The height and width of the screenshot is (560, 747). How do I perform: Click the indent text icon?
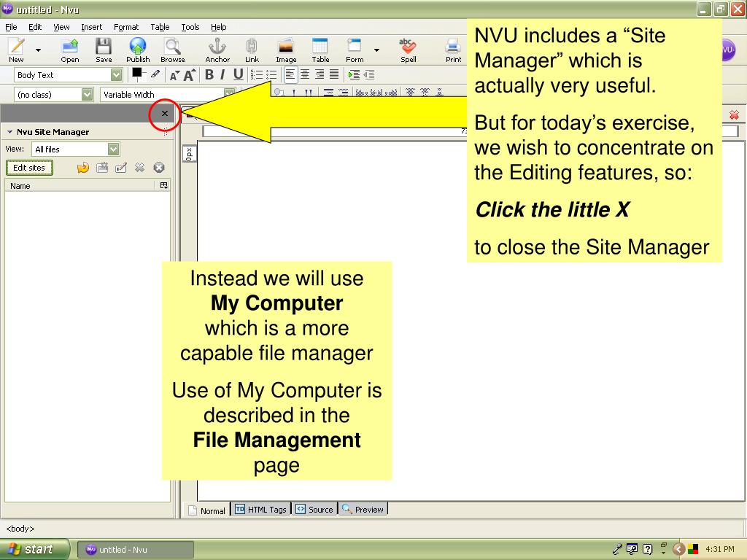[354, 75]
